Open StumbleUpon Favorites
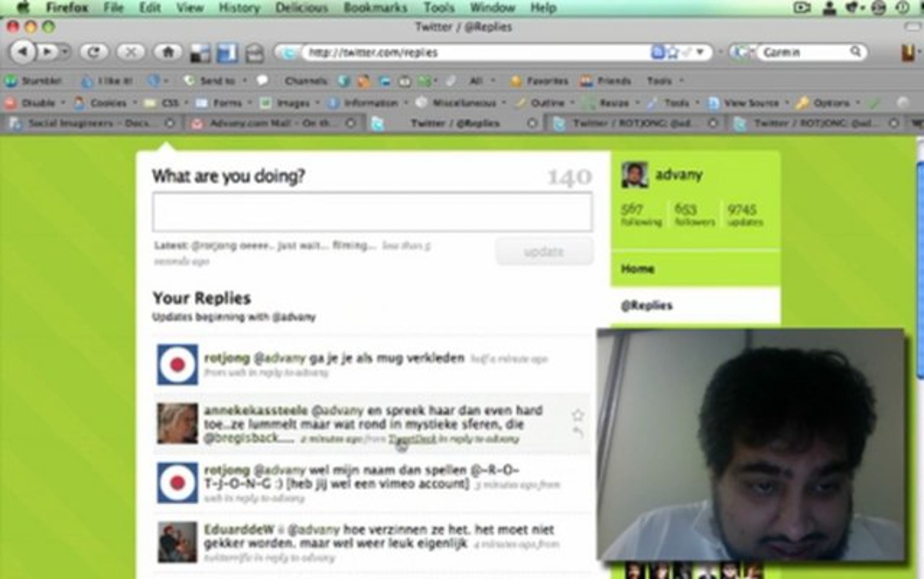The width and height of the screenshot is (924, 579). point(539,81)
